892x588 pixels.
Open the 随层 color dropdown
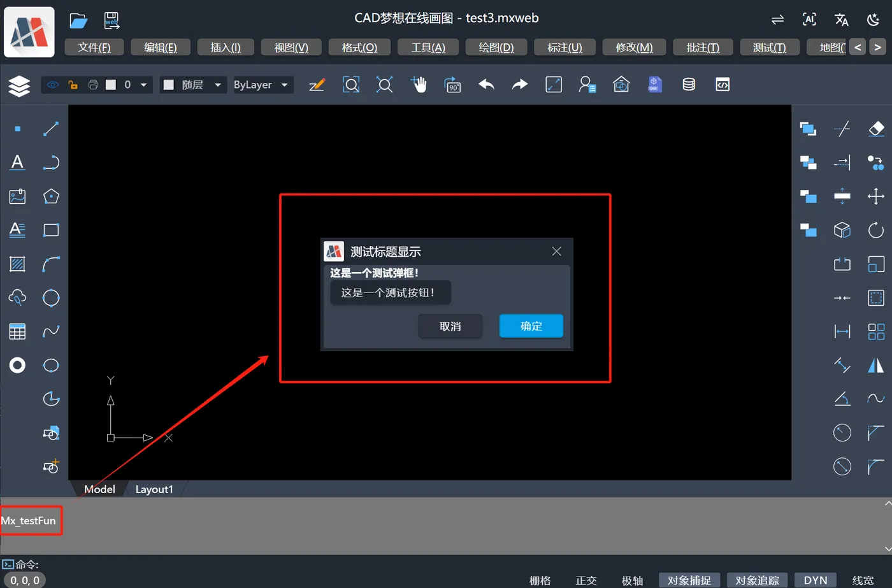point(193,85)
